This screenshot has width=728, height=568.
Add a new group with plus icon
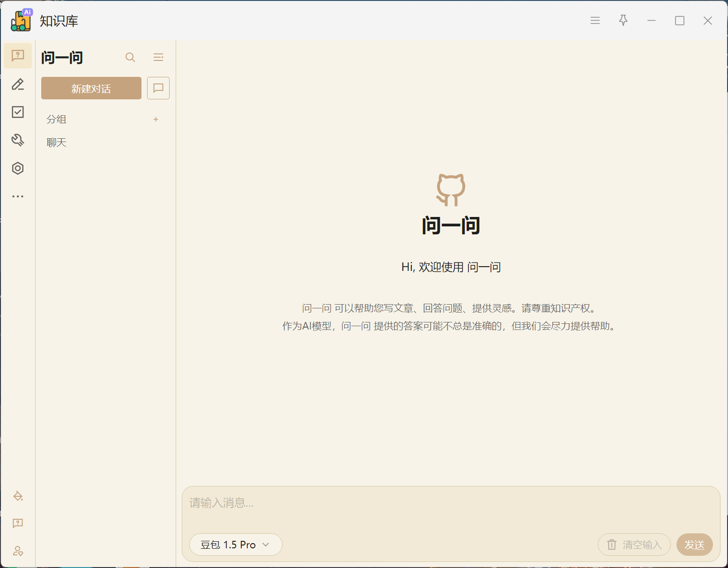point(156,120)
